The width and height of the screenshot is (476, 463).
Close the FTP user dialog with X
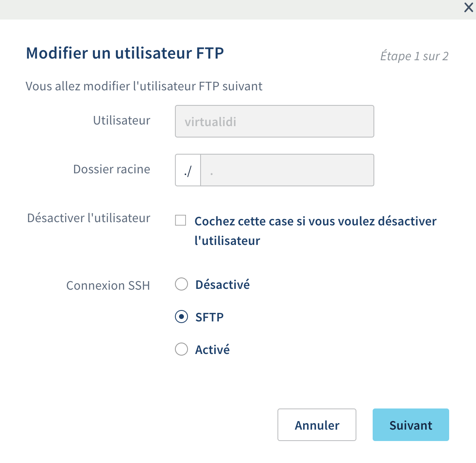(x=469, y=8)
